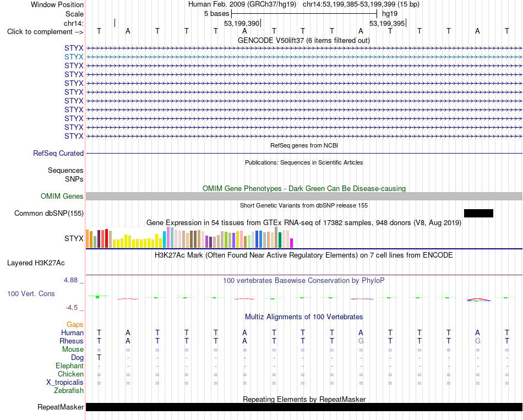Click the gray OMIM Genes bar
Image resolution: width=523 pixels, height=420 pixels.
(x=304, y=196)
